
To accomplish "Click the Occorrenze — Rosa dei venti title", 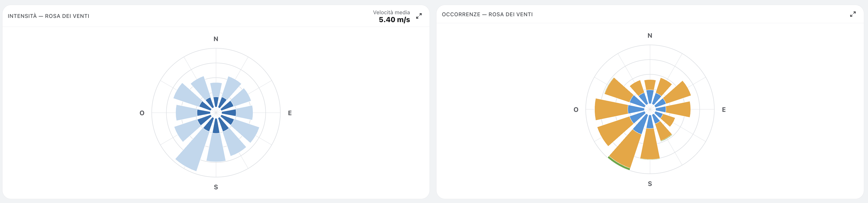I will coord(487,14).
